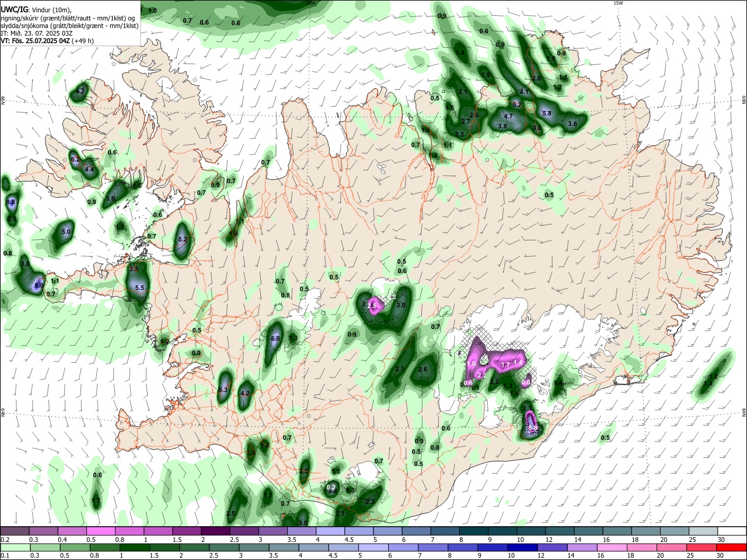Click the 3.8 precipitation value in the north
The height and width of the screenshot is (560, 747).
(x=502, y=126)
